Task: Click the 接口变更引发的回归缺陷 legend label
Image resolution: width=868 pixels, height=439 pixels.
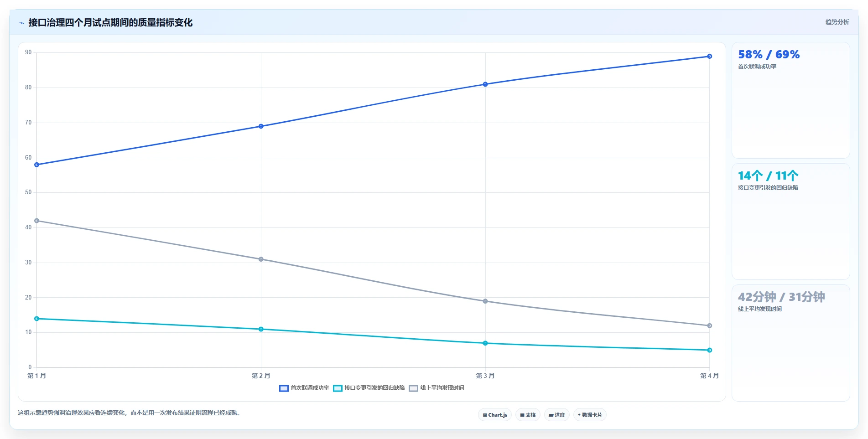Action: (x=374, y=388)
